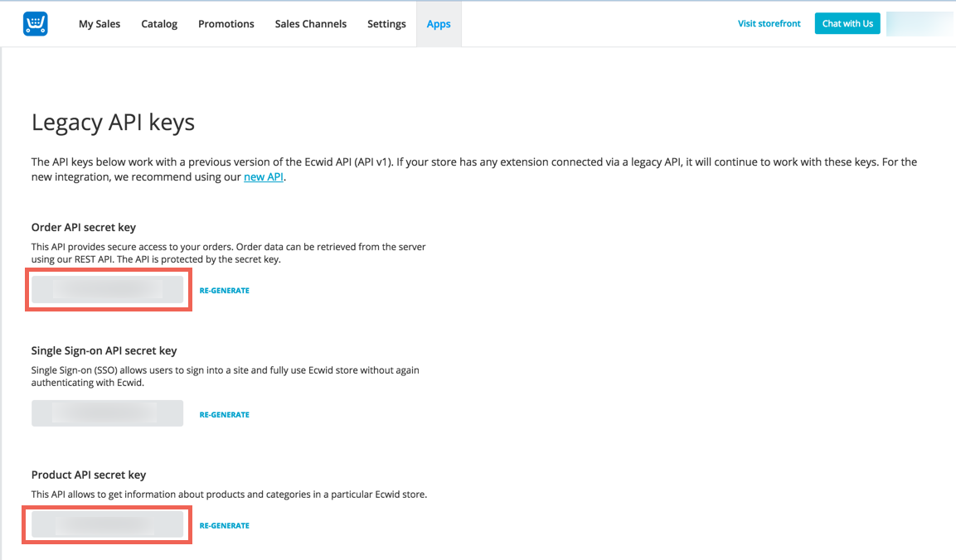Click the Ecwid shopping cart logo
This screenshot has height=560, width=956.
pyautogui.click(x=36, y=24)
